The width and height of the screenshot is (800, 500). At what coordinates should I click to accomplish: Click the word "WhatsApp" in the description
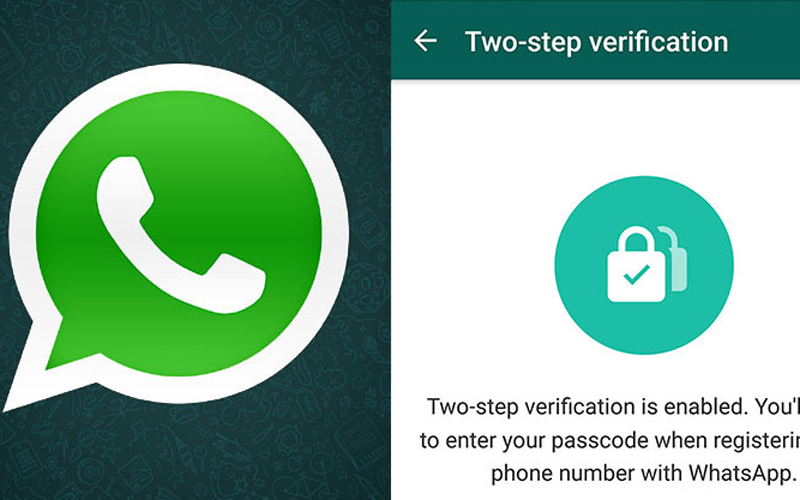pos(742,473)
